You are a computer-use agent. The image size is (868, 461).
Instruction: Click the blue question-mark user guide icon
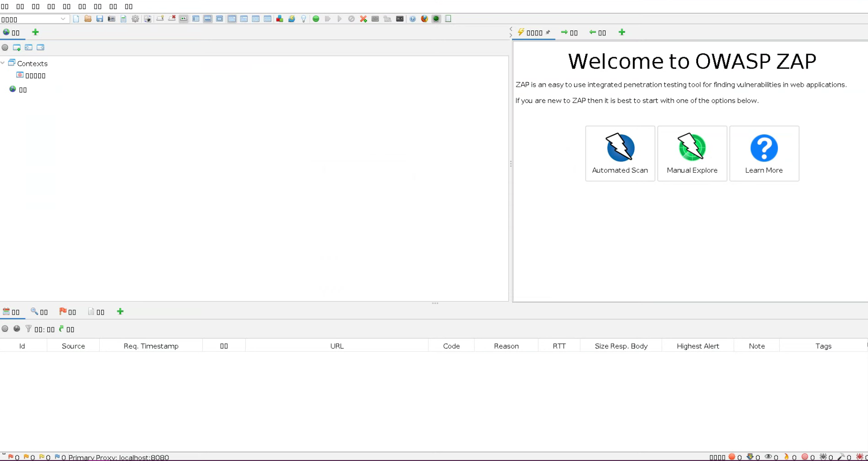413,19
